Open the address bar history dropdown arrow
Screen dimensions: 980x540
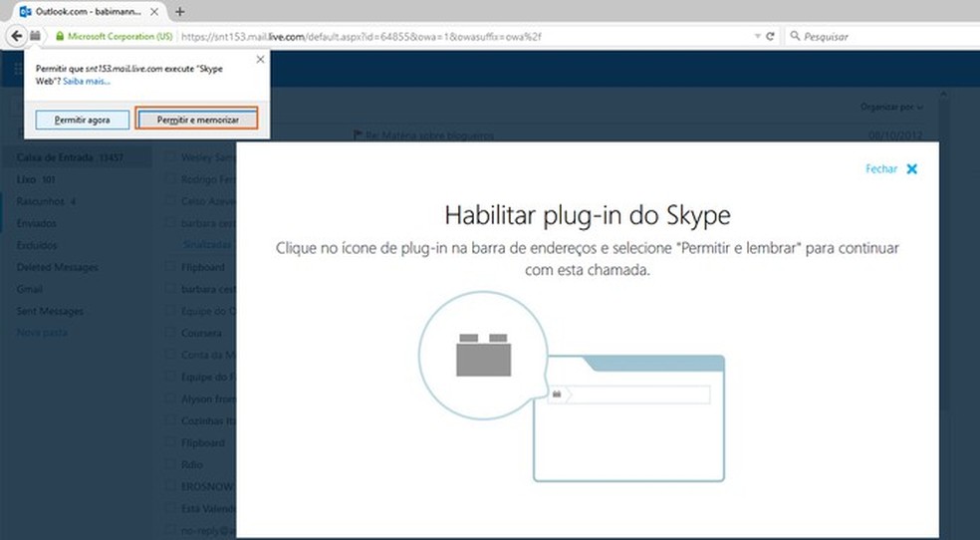[x=758, y=37]
